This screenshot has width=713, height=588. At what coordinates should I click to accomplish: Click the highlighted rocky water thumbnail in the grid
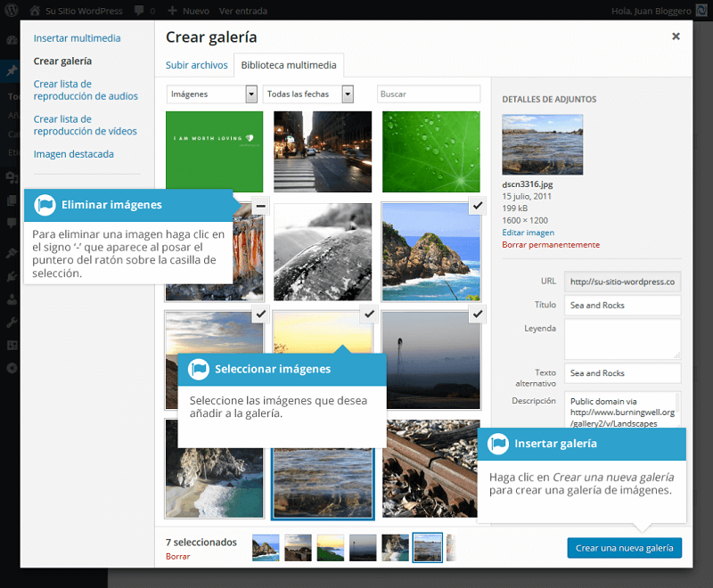323,483
